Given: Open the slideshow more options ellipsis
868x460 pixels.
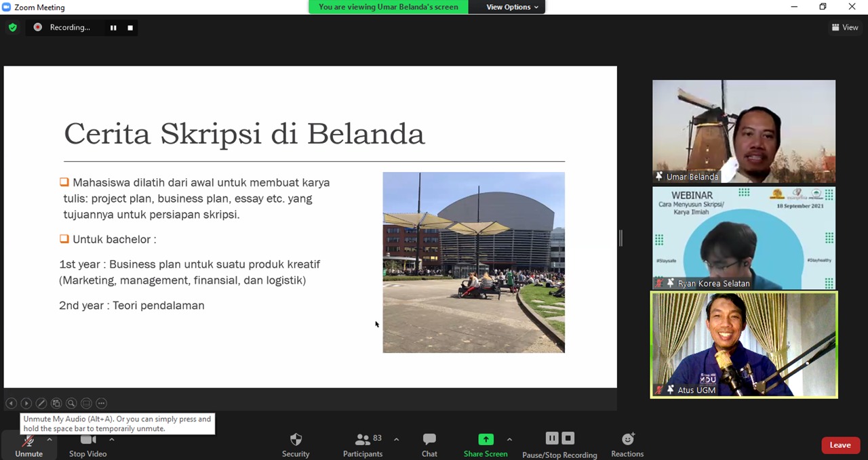Looking at the screenshot, I should pos(101,403).
